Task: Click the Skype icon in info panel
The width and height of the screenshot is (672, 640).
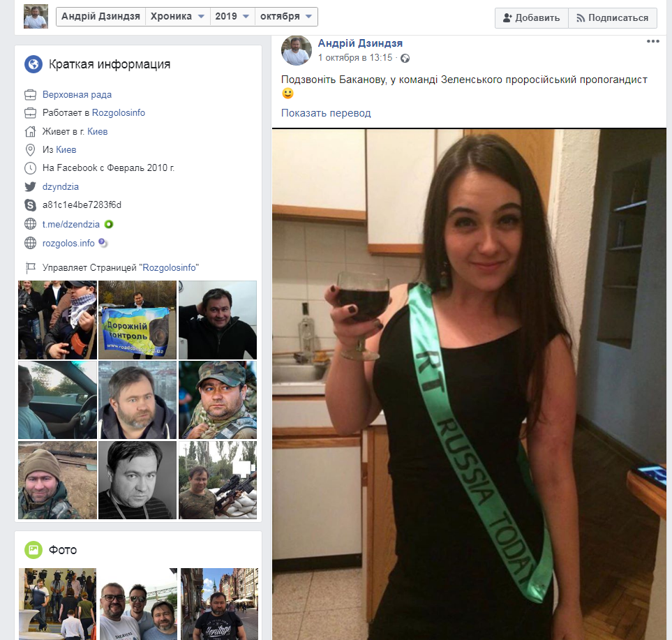Action: 30,205
